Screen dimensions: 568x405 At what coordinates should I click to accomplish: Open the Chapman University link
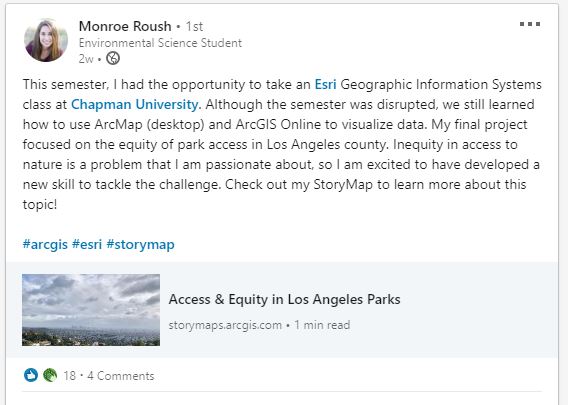tap(136, 104)
